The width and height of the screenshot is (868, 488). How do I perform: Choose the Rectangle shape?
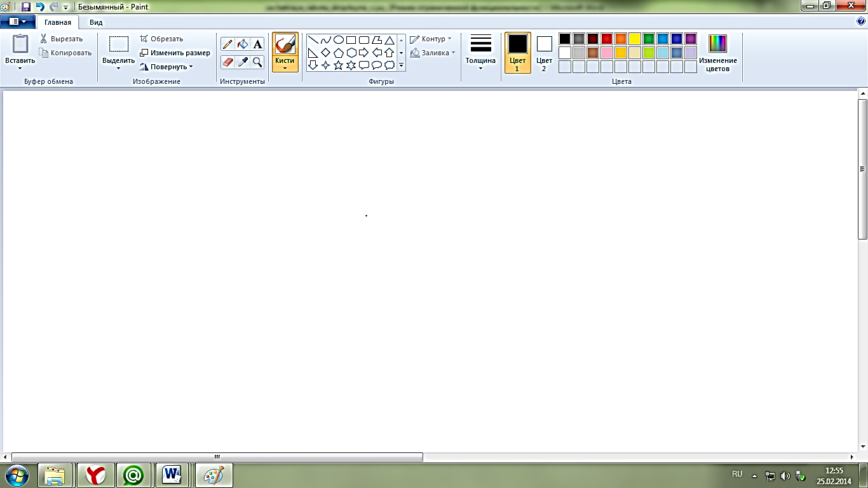(x=351, y=40)
